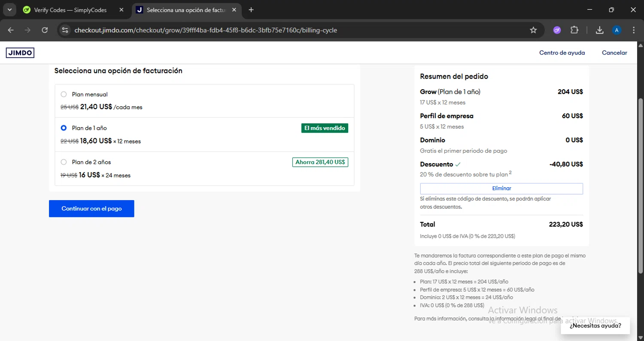Open a new browser tab

point(251,10)
